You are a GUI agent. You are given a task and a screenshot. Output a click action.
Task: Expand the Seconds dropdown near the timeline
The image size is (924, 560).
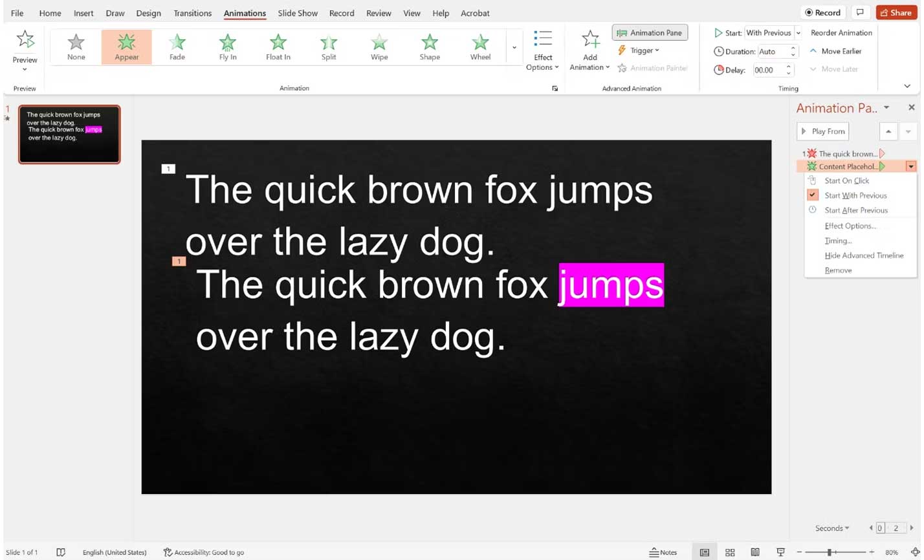point(832,528)
